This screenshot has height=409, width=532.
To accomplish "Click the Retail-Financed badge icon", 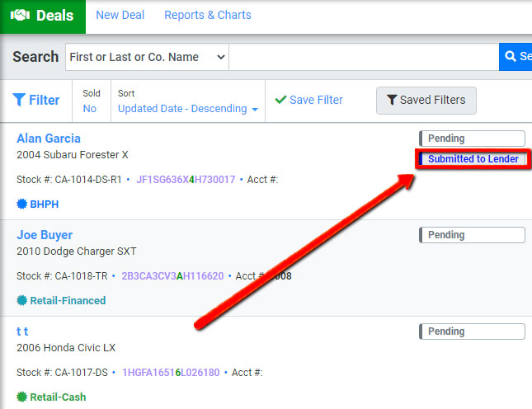I will click(x=22, y=300).
